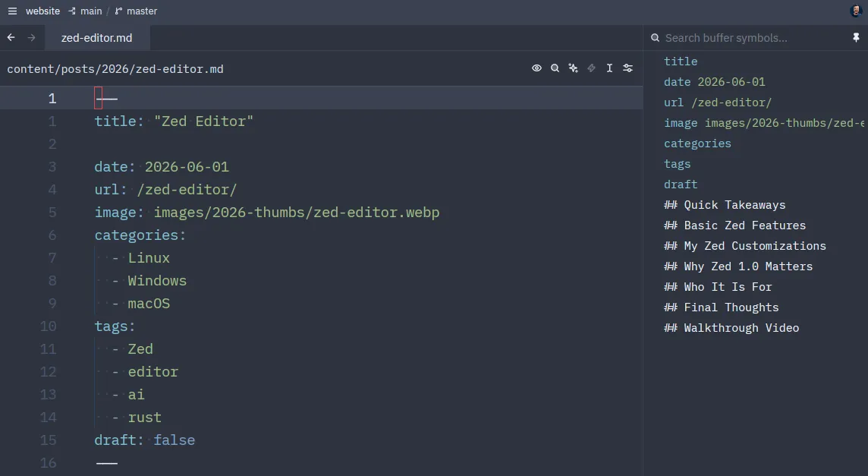868x476 pixels.
Task: Click the tags: key in the editor
Action: point(115,326)
